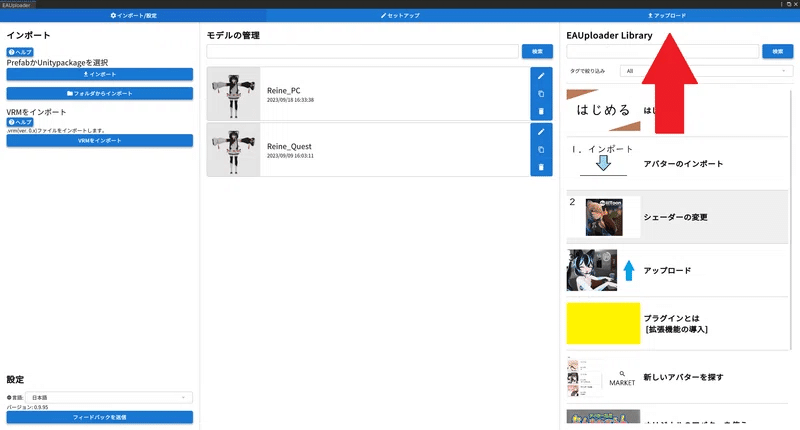800x430 pixels.
Task: Open シェーダーの変更 library article
Action: point(677,217)
